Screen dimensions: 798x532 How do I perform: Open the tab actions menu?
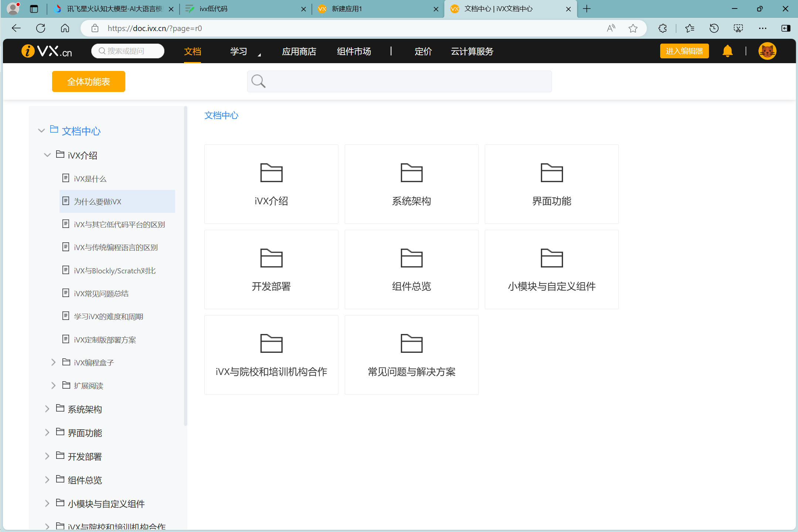click(34, 8)
